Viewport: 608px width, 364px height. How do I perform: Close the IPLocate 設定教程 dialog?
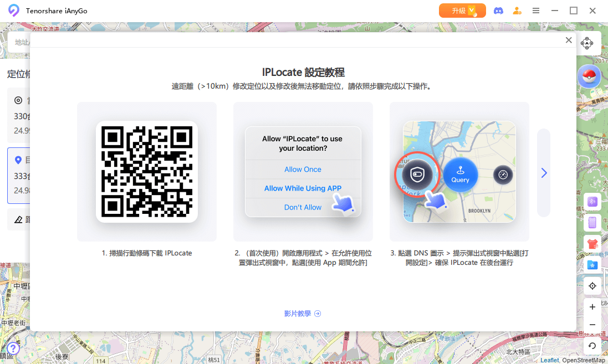pos(569,40)
